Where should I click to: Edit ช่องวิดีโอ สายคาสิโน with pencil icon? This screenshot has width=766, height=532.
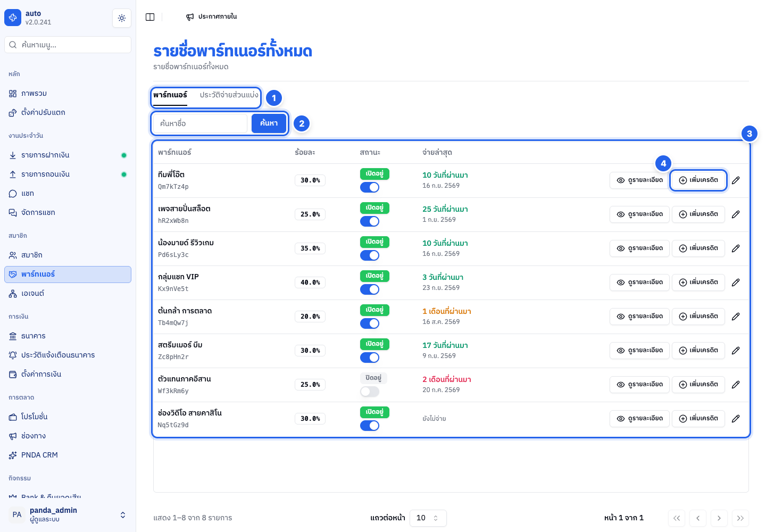[x=736, y=419]
